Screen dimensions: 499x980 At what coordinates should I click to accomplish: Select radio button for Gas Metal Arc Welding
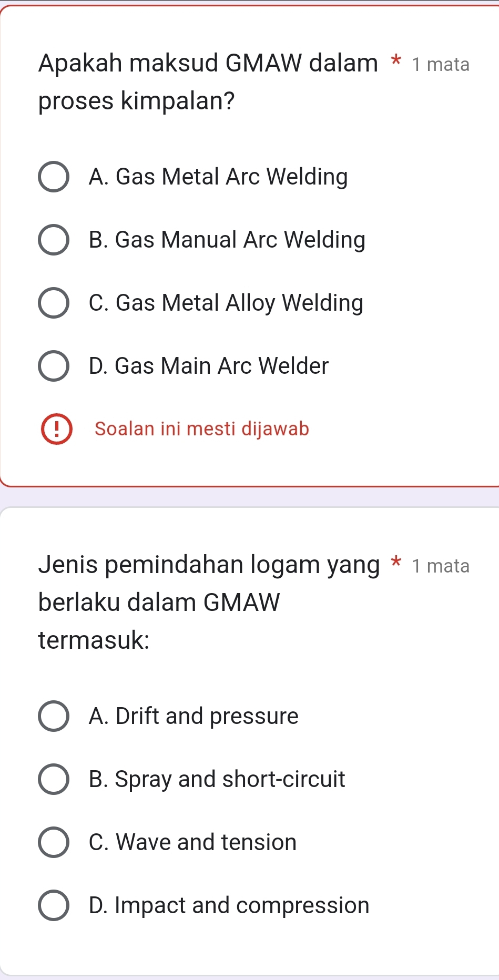coord(54,177)
